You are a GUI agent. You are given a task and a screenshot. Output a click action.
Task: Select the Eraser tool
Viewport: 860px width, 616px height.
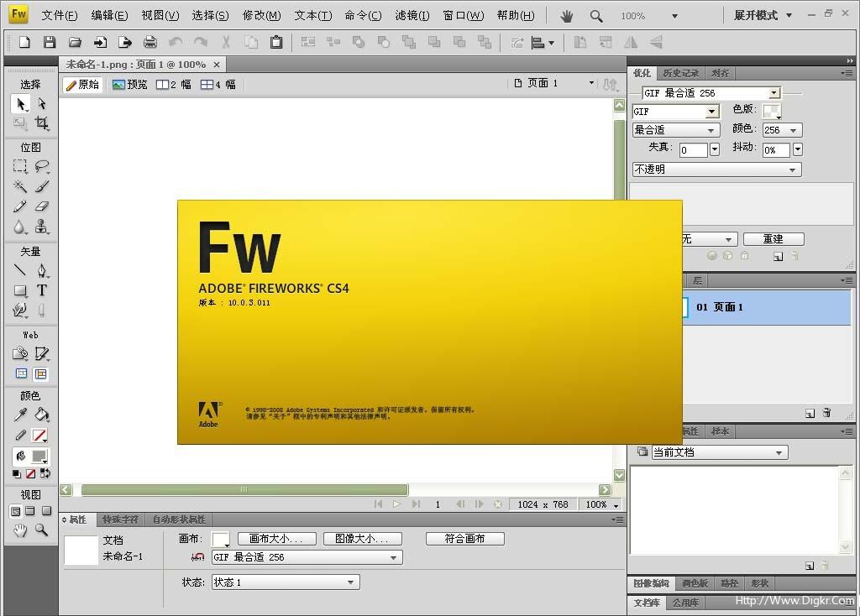point(42,206)
